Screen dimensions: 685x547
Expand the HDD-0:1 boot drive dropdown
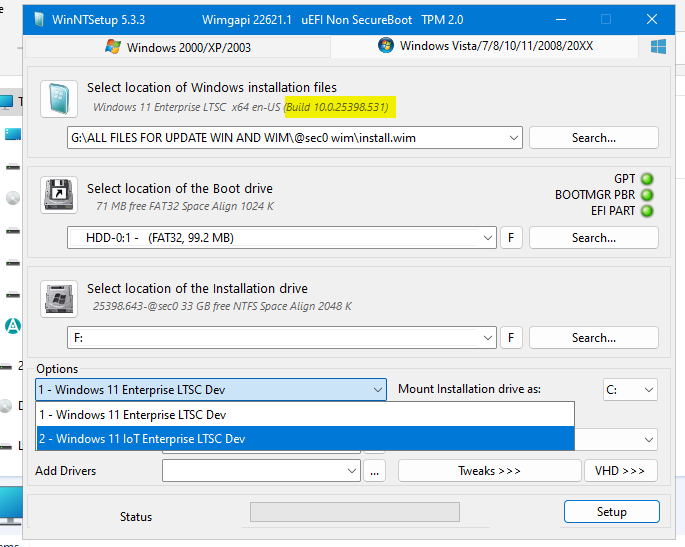click(488, 238)
